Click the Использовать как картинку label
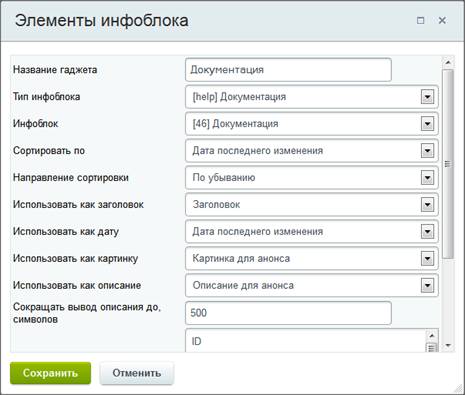 (x=75, y=259)
